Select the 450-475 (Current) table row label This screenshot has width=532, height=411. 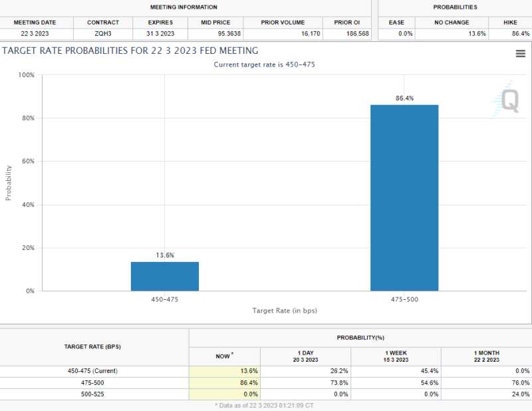click(94, 371)
